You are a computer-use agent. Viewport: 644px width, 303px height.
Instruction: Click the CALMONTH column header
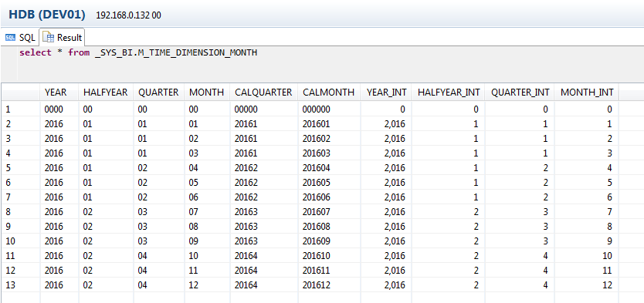coord(329,93)
